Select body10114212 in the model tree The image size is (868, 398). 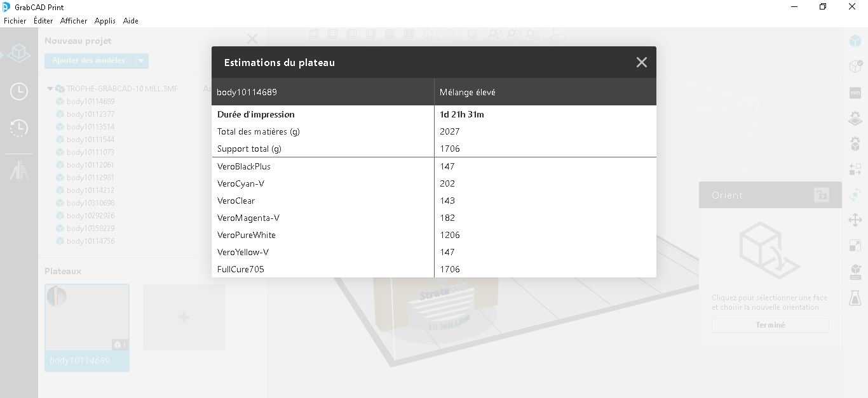pyautogui.click(x=90, y=190)
